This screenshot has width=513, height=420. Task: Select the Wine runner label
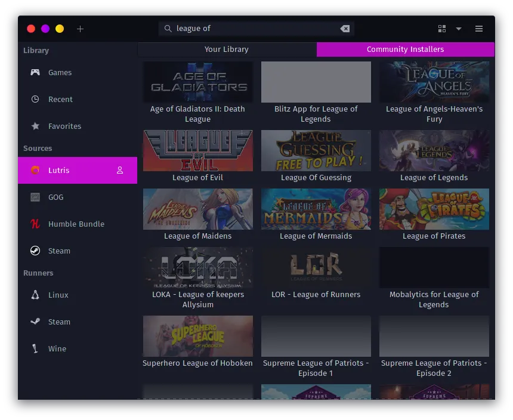point(57,348)
